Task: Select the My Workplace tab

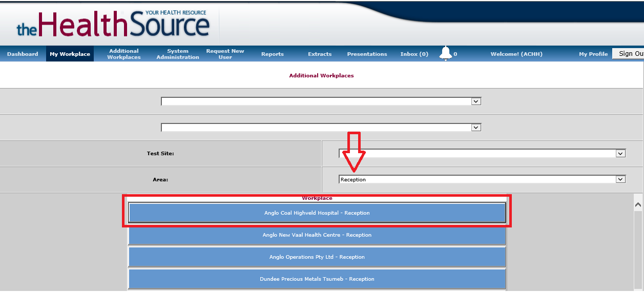Action: coord(70,54)
